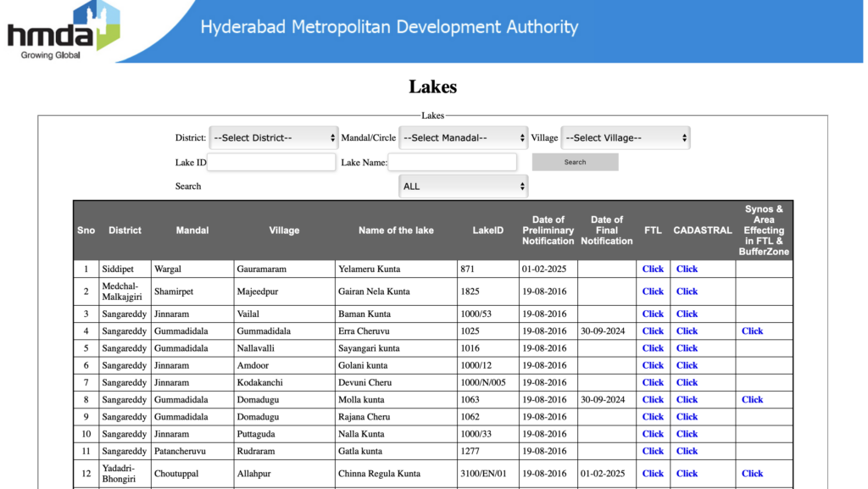
Task: Open Synos link for Molla kunta
Action: click(753, 399)
